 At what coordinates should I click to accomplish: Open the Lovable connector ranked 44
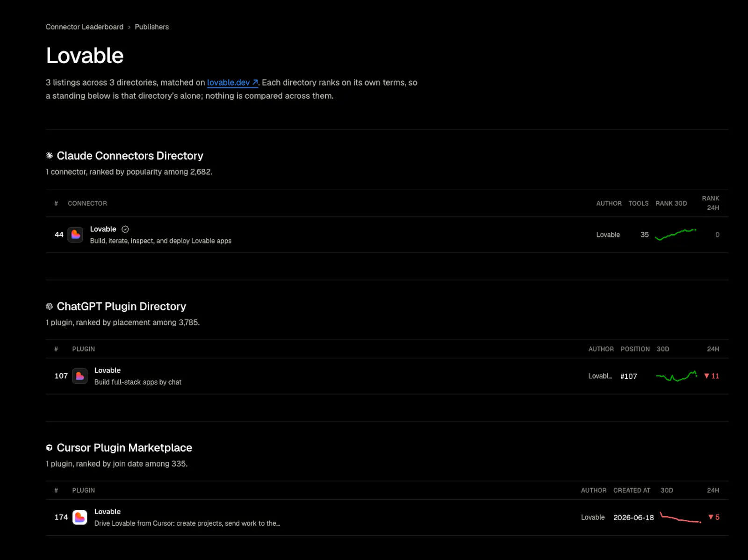[x=103, y=229]
